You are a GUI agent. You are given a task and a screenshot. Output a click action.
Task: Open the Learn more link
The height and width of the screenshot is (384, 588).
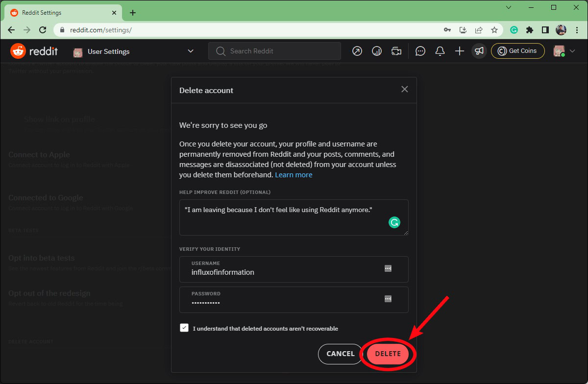tap(294, 175)
